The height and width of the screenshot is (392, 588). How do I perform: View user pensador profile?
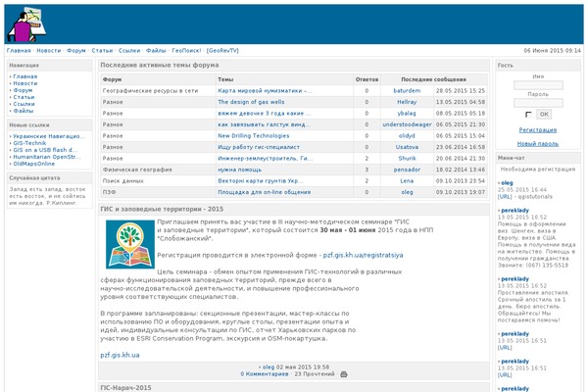(x=407, y=170)
